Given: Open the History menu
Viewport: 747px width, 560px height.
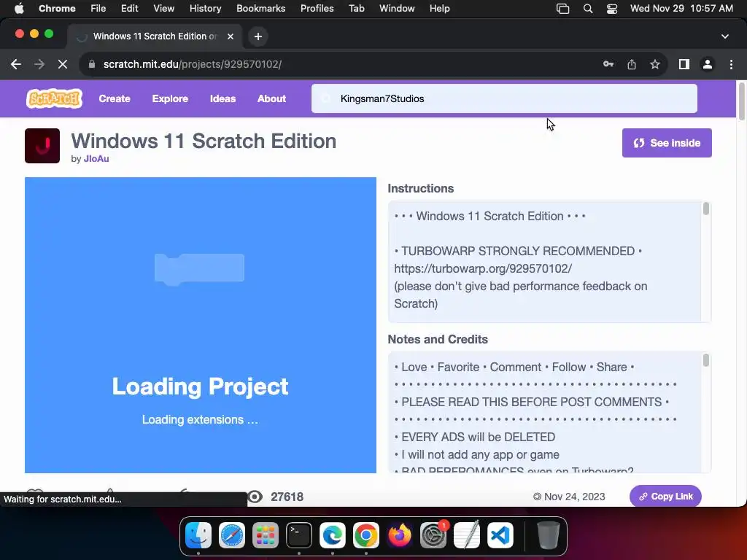Looking at the screenshot, I should tap(205, 9).
